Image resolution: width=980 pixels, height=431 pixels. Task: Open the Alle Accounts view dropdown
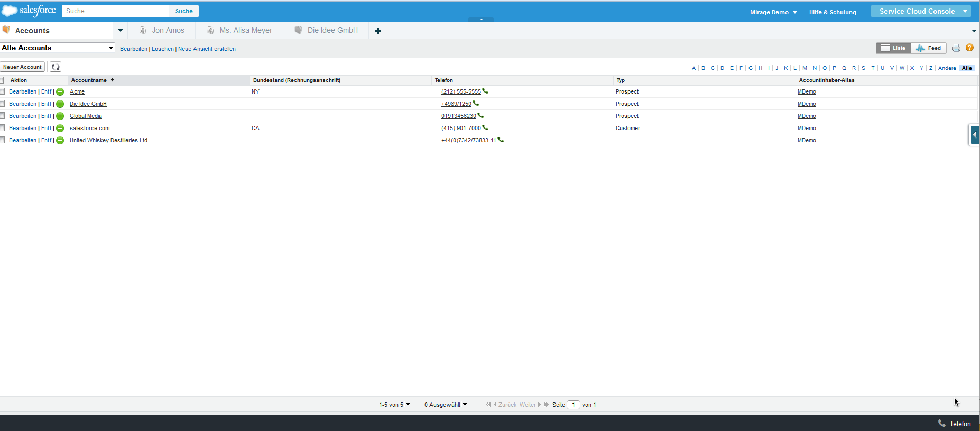pyautogui.click(x=57, y=48)
